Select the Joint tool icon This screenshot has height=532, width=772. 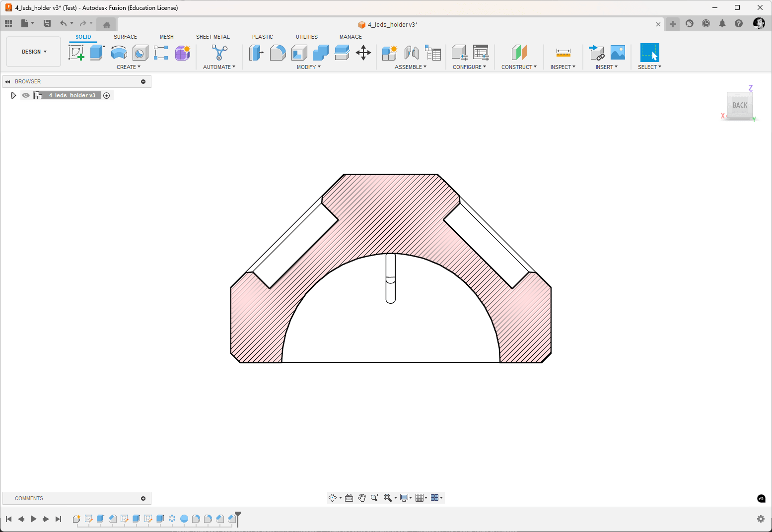pos(411,52)
